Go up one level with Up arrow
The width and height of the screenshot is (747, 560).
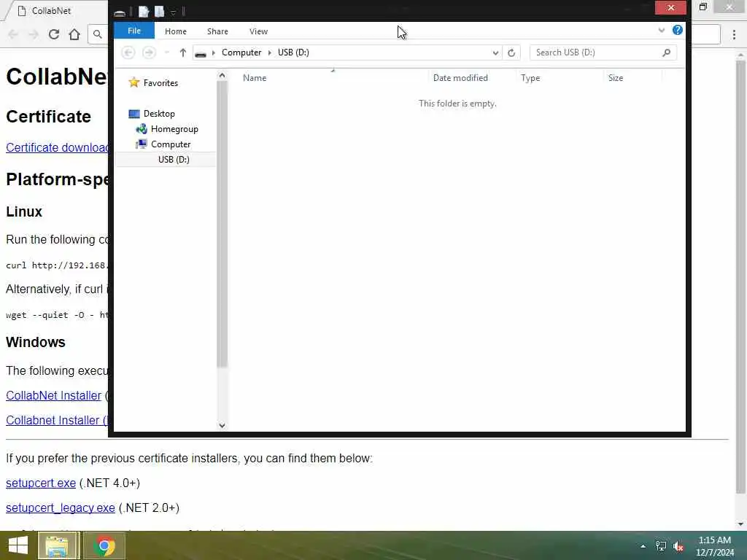(183, 52)
